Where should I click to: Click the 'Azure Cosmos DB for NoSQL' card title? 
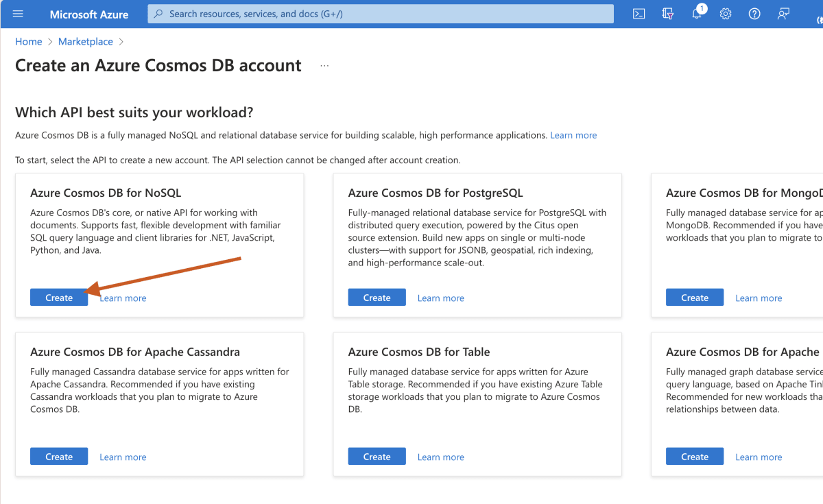coord(106,193)
